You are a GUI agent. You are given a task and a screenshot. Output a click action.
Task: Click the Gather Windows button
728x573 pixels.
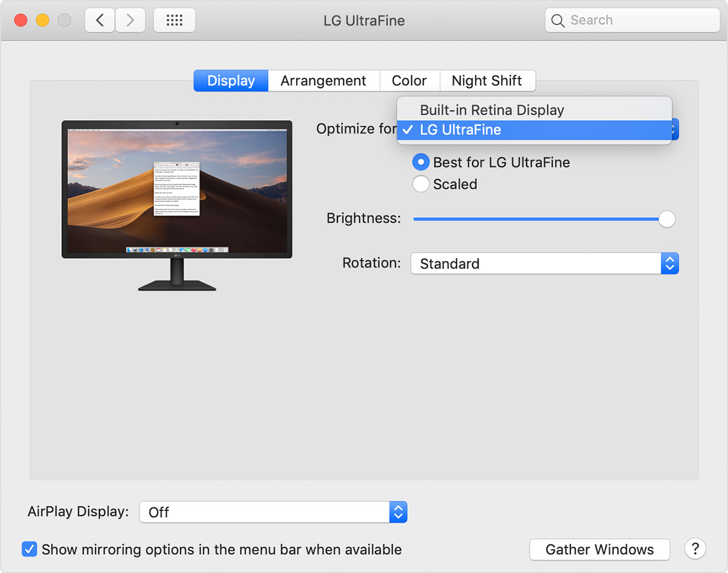(599, 549)
